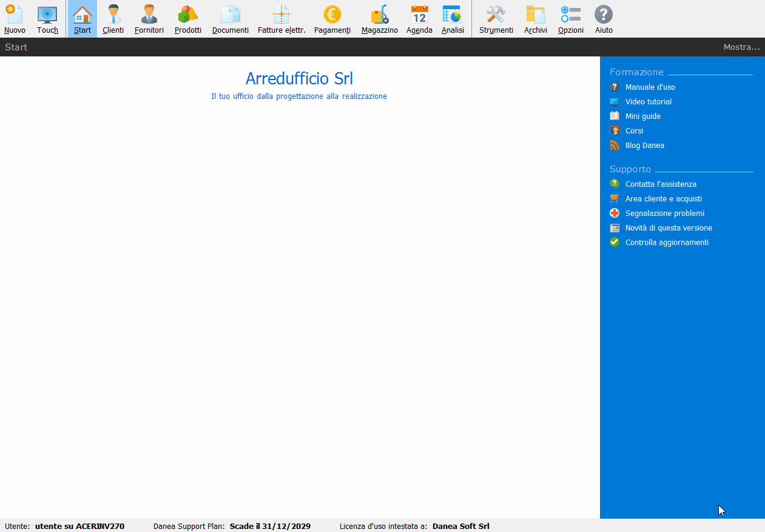Click 'Danea Support Plan:' status label
765x532 pixels.
189,526
